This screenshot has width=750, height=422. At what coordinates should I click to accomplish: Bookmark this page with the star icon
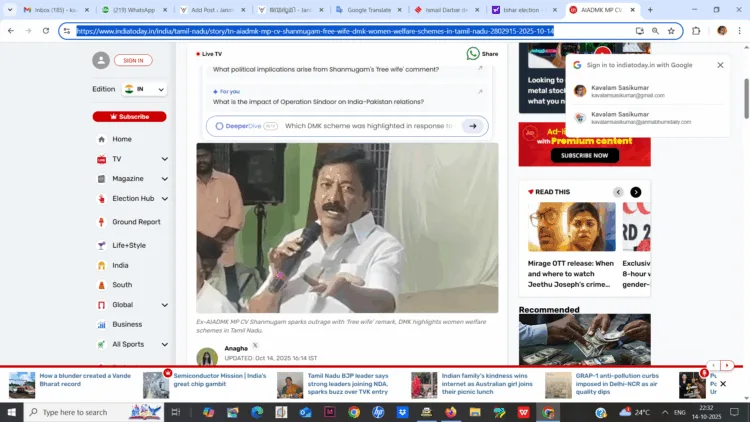pos(671,31)
